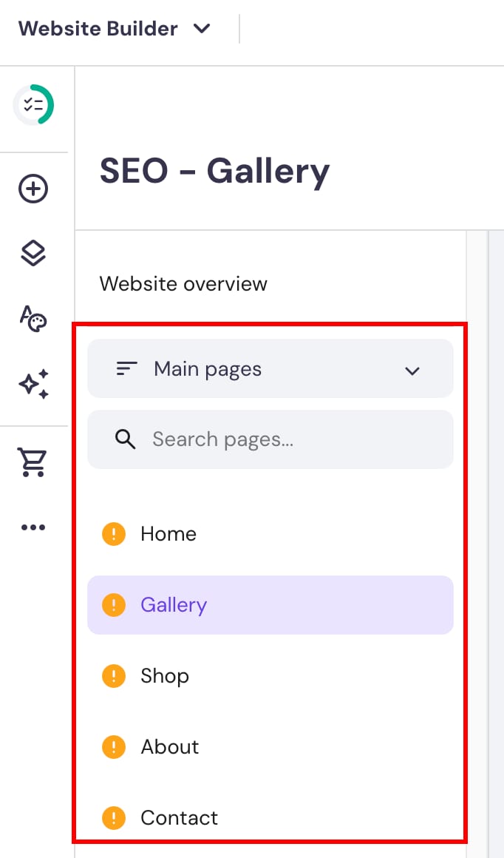Select the Website styles icon
The image size is (504, 858).
coord(33,320)
